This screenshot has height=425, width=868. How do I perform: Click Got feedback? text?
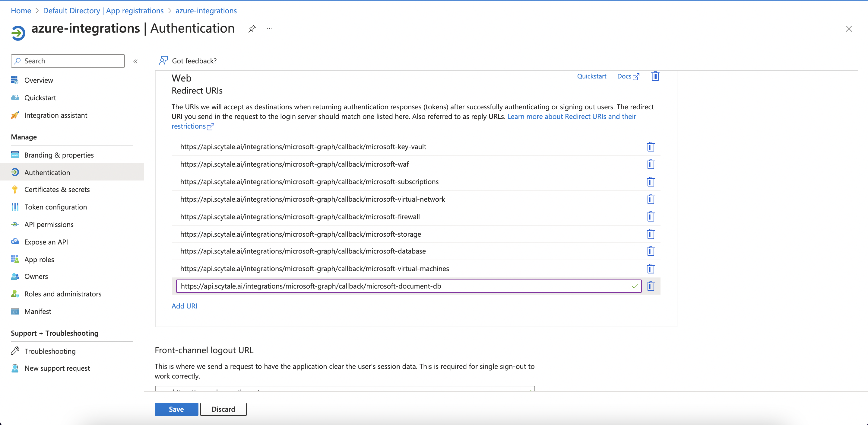(x=194, y=61)
